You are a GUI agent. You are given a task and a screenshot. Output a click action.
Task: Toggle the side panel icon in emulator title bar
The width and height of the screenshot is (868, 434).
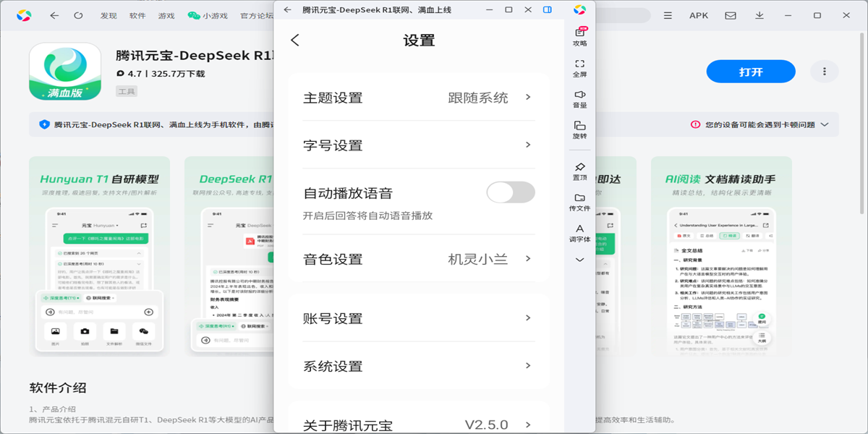point(548,10)
